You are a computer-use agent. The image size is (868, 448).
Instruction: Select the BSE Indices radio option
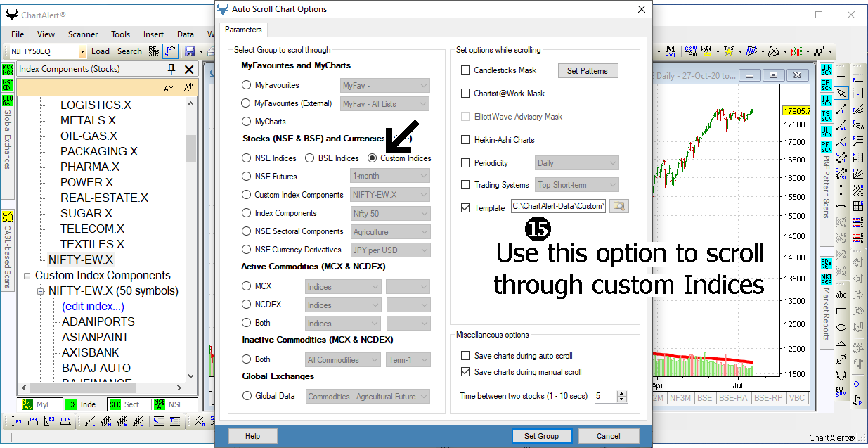tap(310, 158)
